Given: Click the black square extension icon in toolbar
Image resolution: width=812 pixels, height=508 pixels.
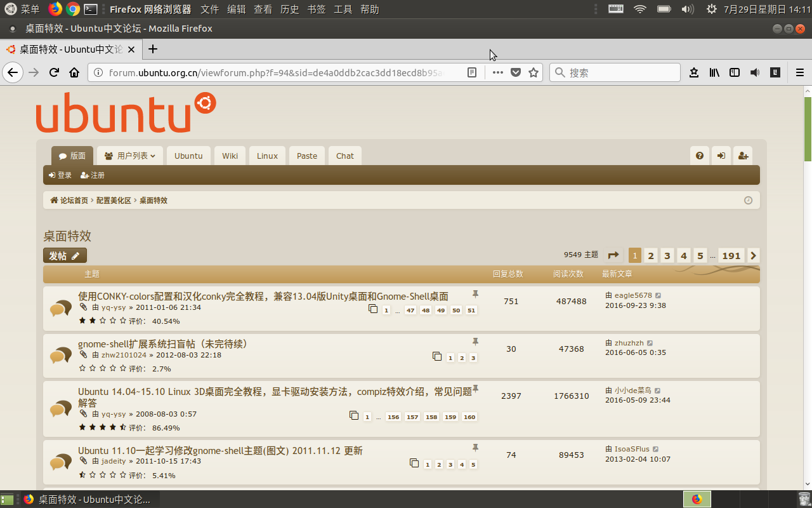Looking at the screenshot, I should 775,72.
